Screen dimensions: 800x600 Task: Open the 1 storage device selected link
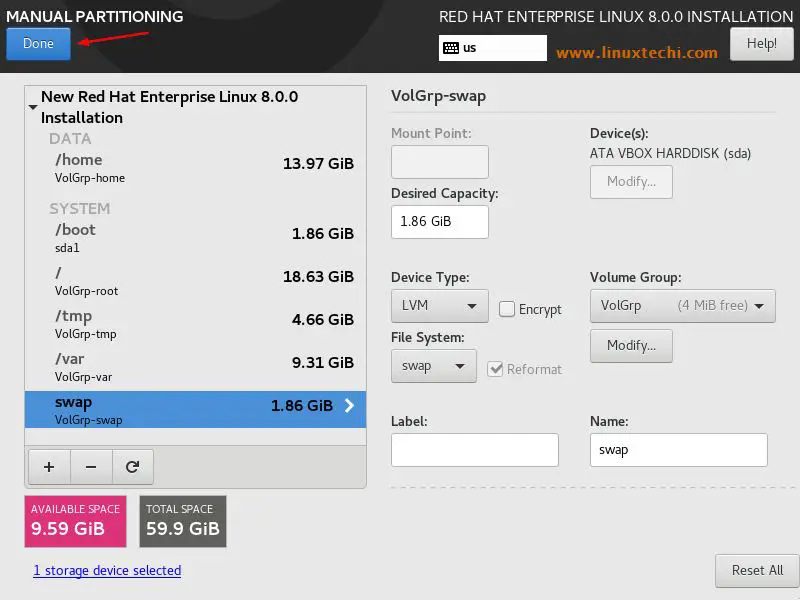[107, 570]
